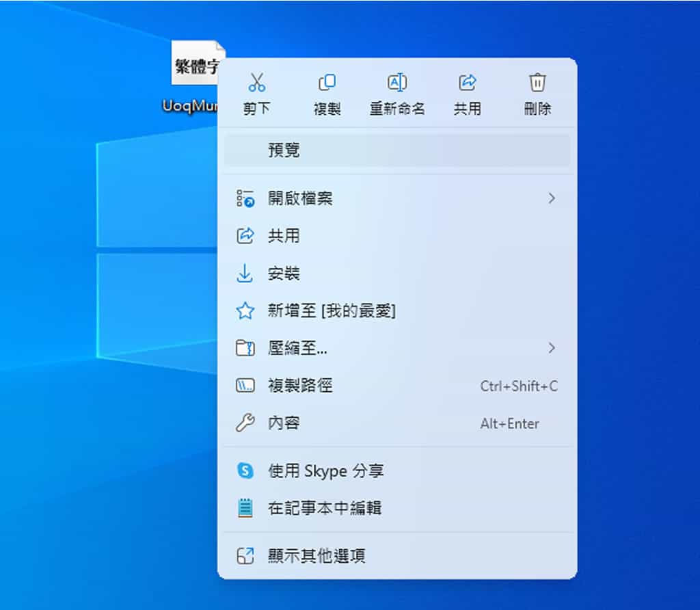Select the 預覽 (Preview) menu entry
Viewport: 700px width, 610px height.
tap(397, 150)
